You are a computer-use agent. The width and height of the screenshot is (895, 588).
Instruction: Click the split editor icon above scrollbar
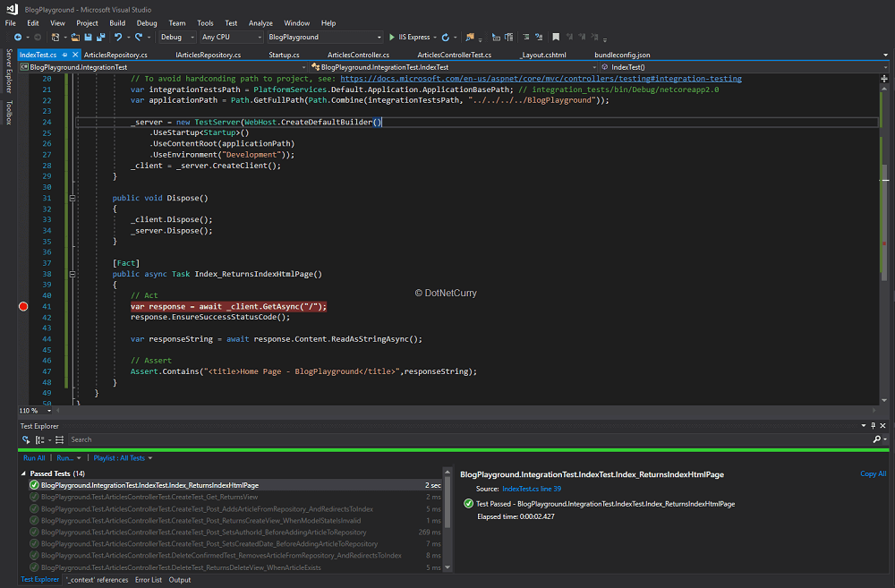click(x=884, y=78)
